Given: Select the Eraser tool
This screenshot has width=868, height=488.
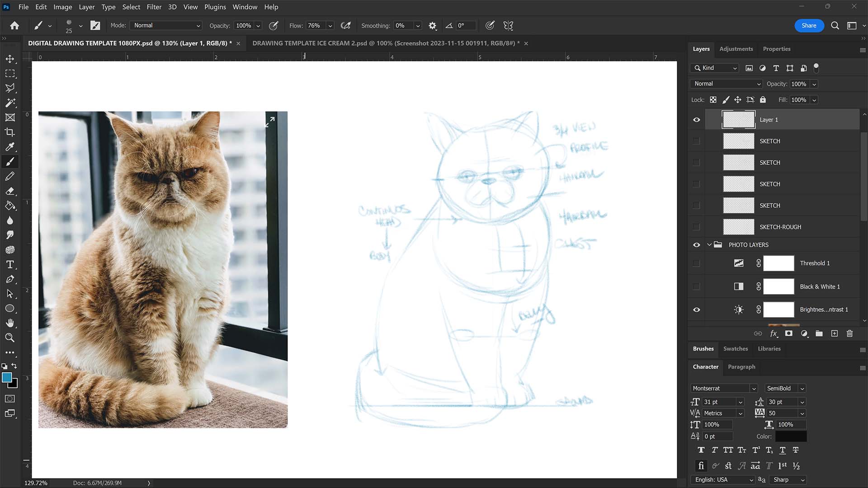Looking at the screenshot, I should [9, 191].
